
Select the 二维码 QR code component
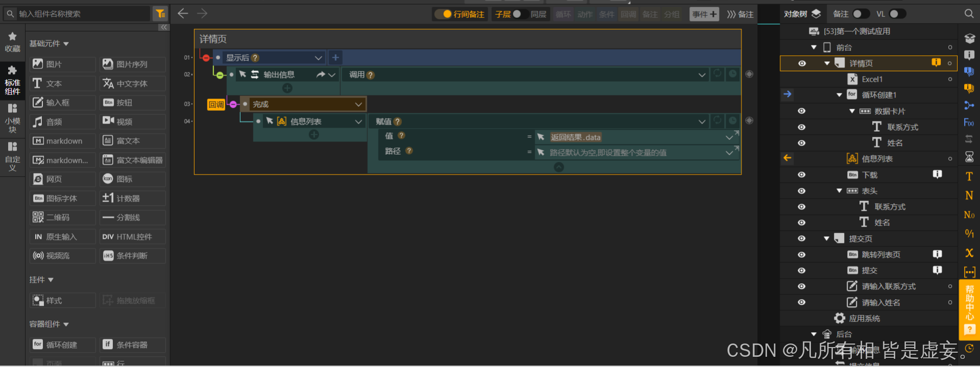click(62, 217)
